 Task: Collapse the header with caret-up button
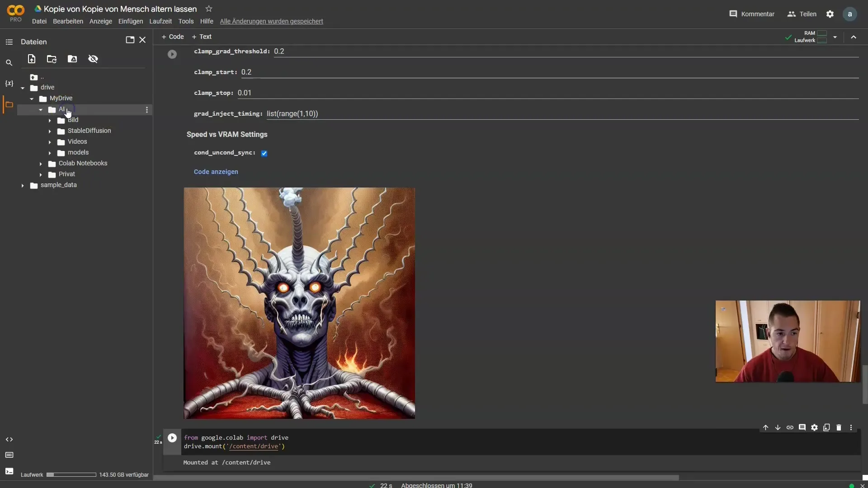[x=854, y=37]
